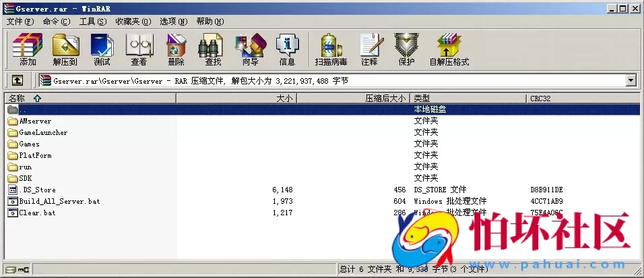Click the run folder icon
The width and height of the screenshot is (644, 278).
click(13, 167)
